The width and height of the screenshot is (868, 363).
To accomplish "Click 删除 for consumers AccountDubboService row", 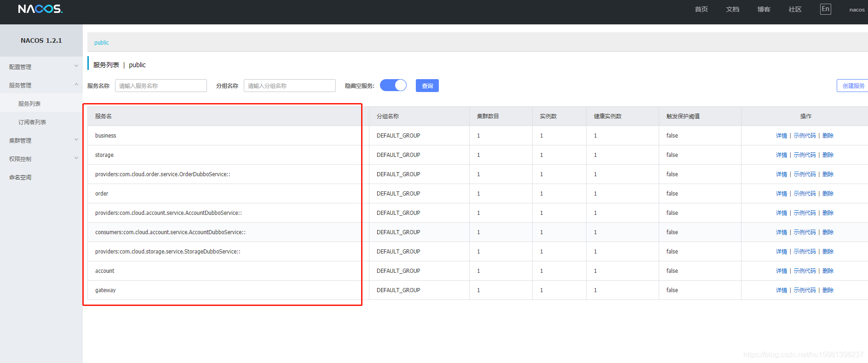I will [828, 232].
